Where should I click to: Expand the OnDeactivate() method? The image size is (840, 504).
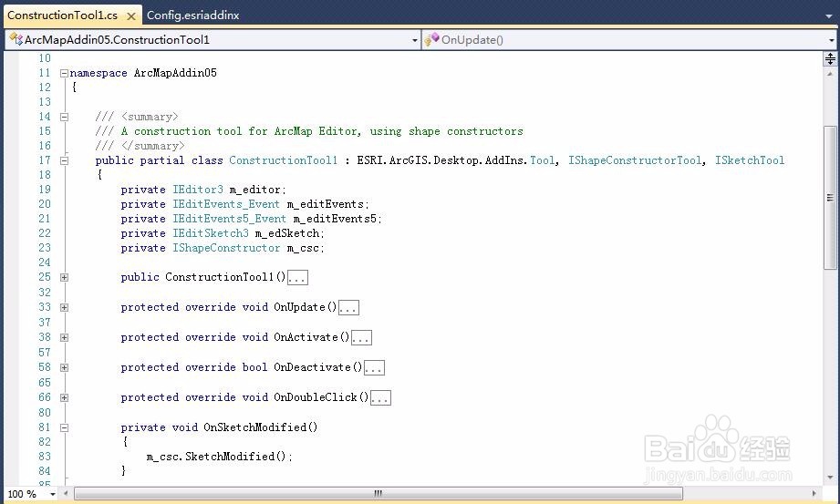coord(64,367)
